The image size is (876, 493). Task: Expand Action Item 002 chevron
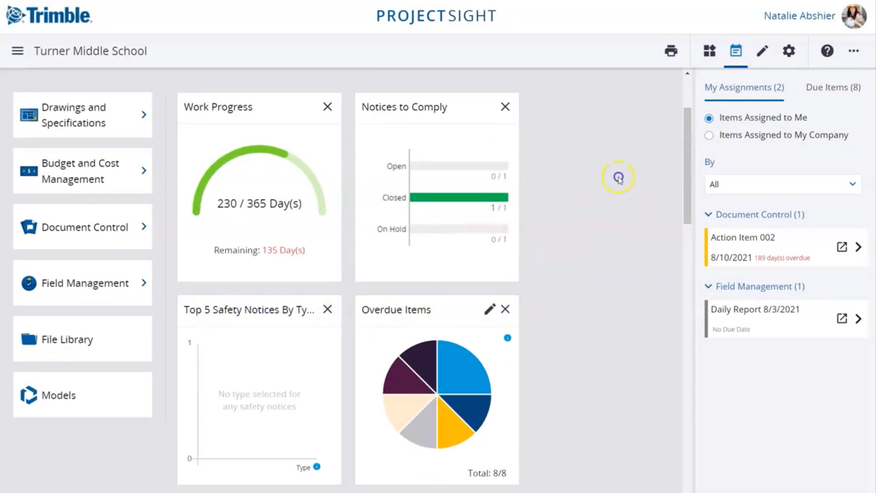tap(859, 246)
